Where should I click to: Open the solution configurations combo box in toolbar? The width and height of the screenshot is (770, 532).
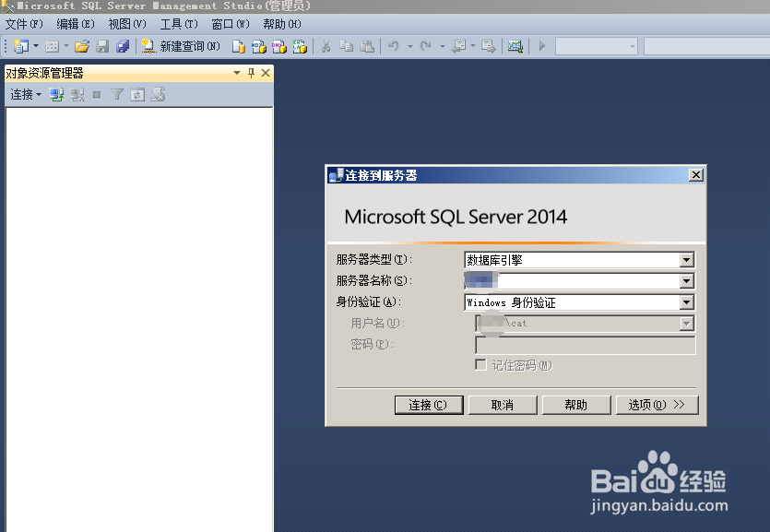pyautogui.click(x=596, y=47)
